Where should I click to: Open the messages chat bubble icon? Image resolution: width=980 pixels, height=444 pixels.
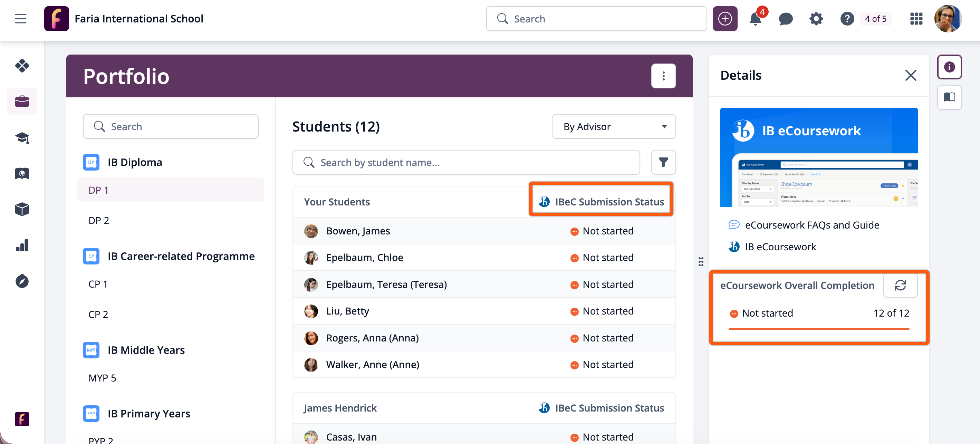pos(785,19)
